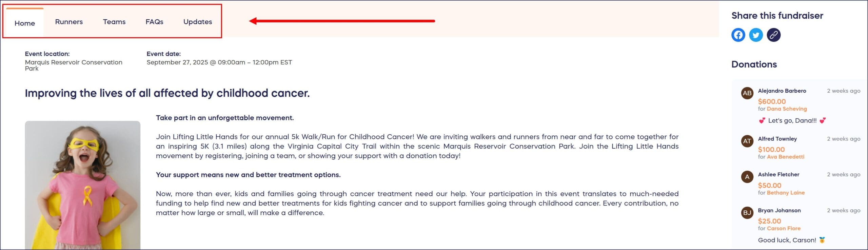Open Dana Scheving's fundraiser link
The width and height of the screenshot is (868, 250).
[787, 109]
